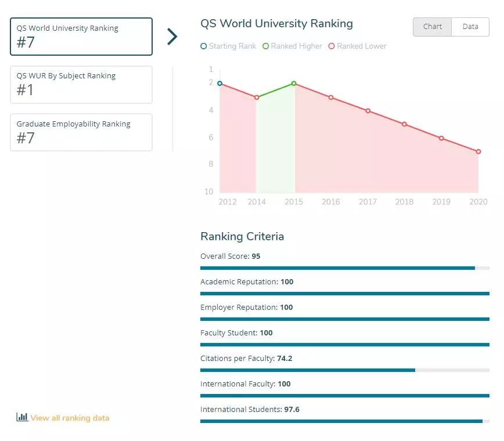
Task: Toggle the Ranked Lower legend marker
Action: [x=332, y=46]
